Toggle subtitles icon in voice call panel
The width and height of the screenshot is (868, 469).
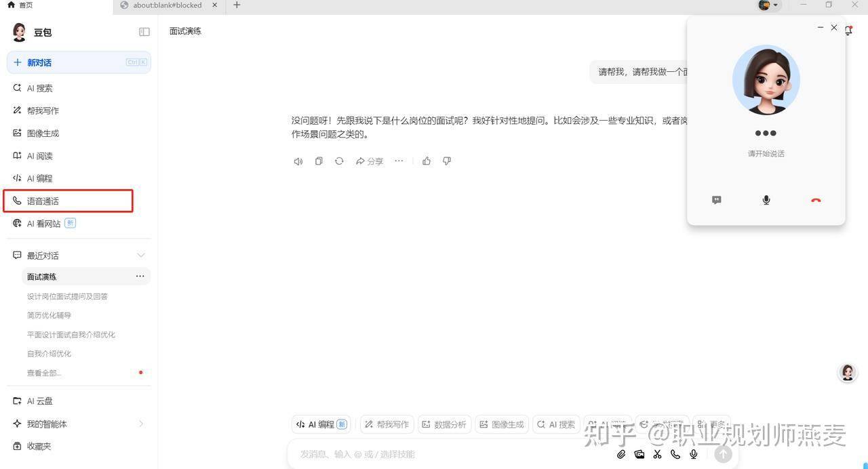tap(717, 200)
